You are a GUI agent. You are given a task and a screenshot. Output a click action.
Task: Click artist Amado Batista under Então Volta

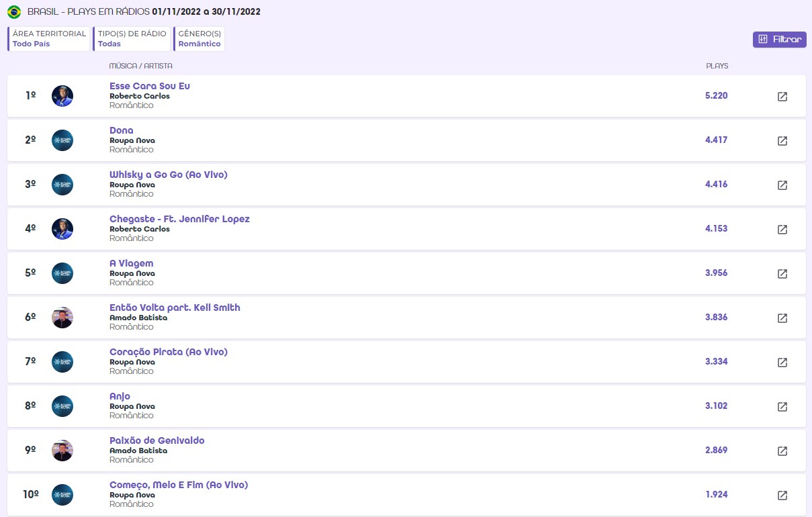coord(138,318)
